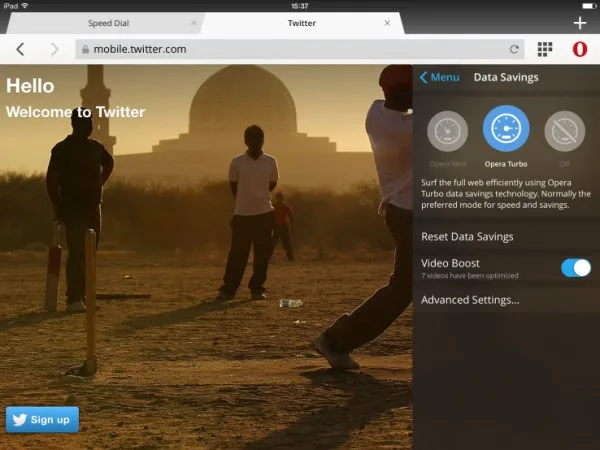The image size is (600, 450).
Task: Add a new tab with plus icon
Action: (x=580, y=23)
